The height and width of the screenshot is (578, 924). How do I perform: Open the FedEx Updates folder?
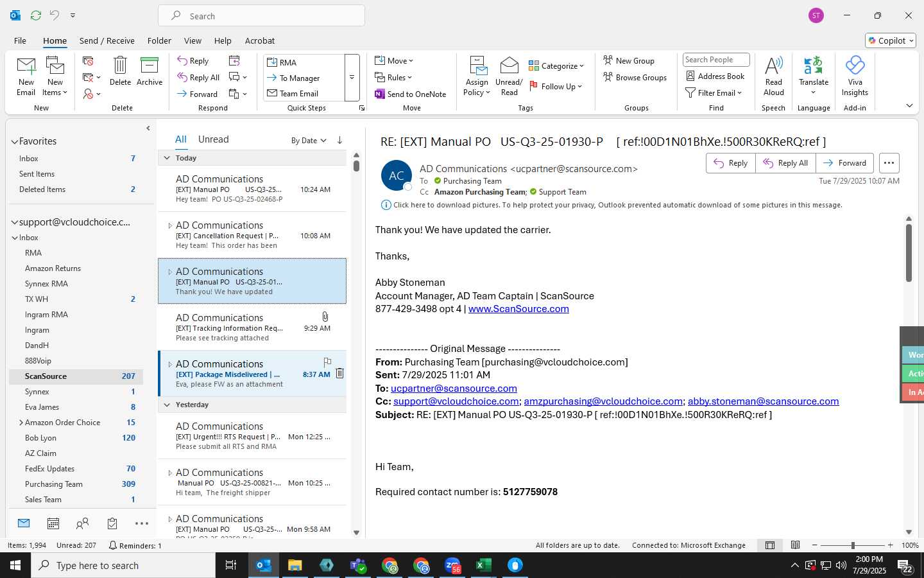pyautogui.click(x=76, y=469)
